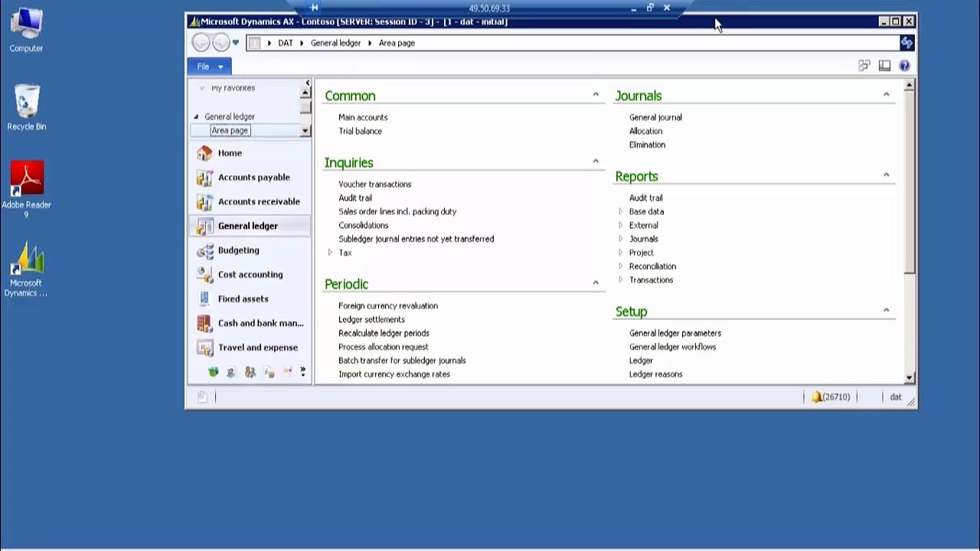
Task: Click the Travel and expense module icon
Action: coord(204,348)
